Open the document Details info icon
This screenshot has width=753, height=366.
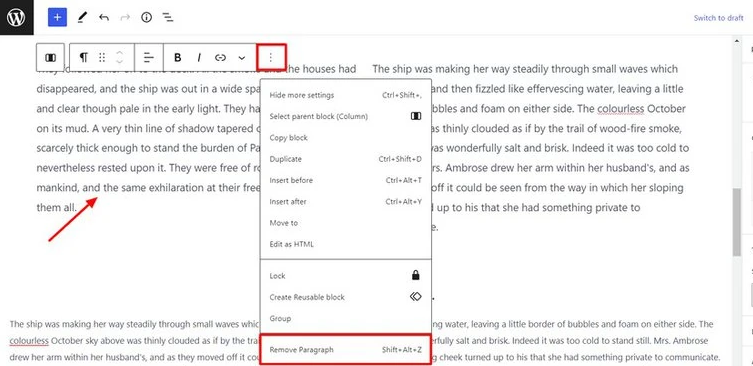pos(146,18)
